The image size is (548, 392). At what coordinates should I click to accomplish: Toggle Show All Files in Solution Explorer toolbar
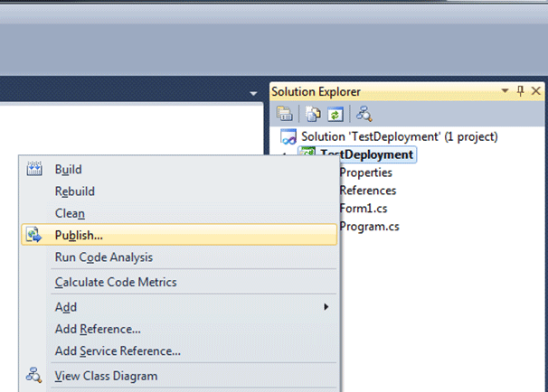point(313,114)
